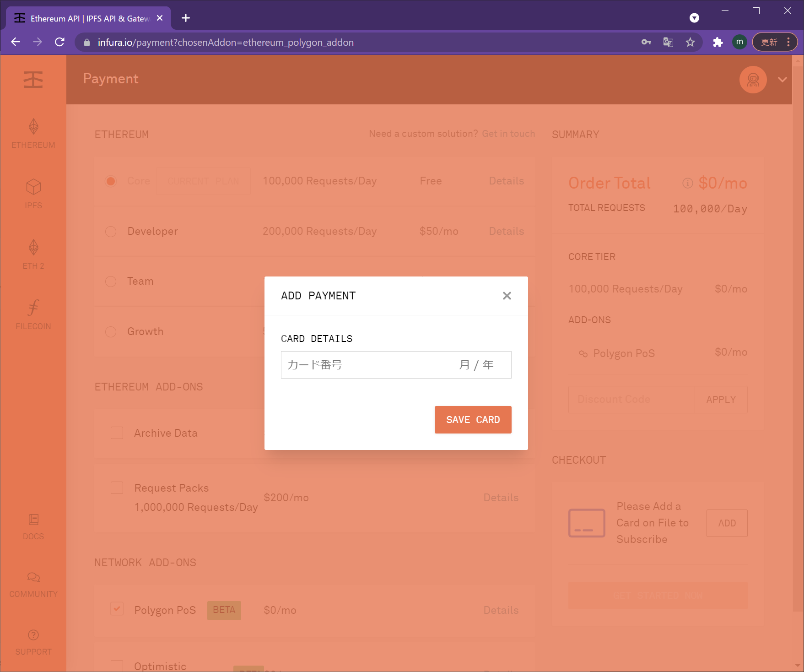Close the Add Payment dialog
This screenshot has height=672, width=804.
tap(507, 296)
